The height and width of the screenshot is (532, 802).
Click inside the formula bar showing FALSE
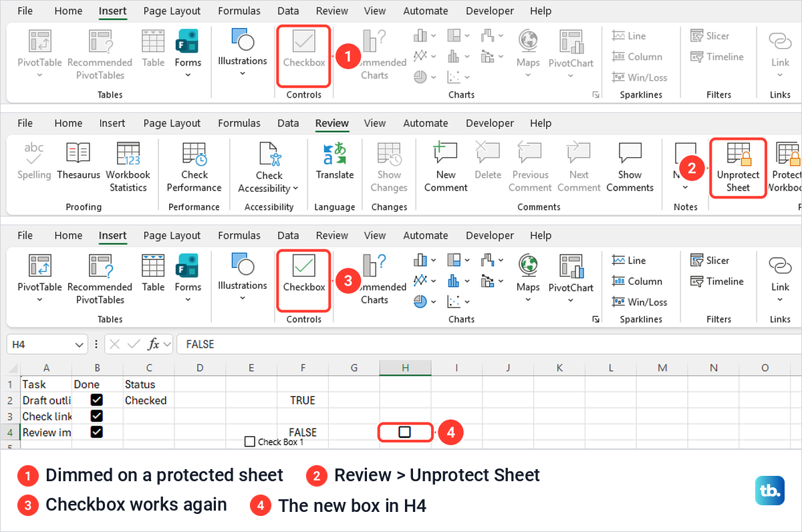(488, 344)
